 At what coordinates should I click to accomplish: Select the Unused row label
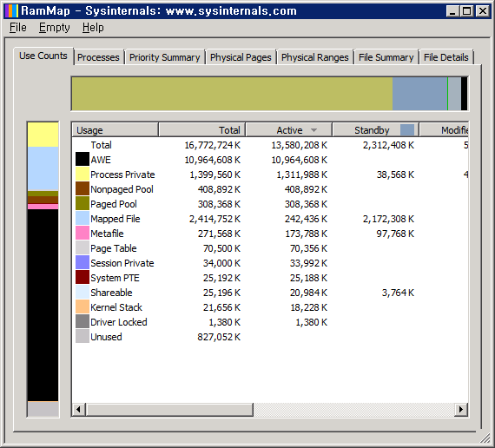pyautogui.click(x=106, y=337)
